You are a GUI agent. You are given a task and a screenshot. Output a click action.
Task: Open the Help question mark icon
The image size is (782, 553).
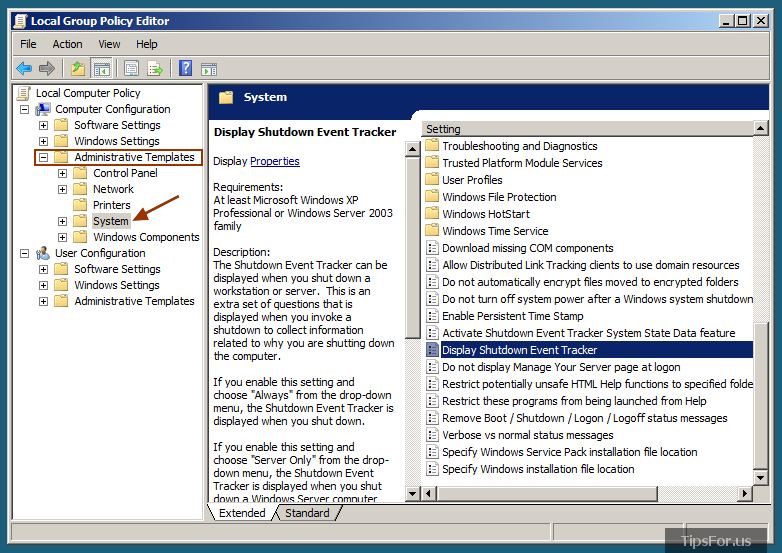(x=186, y=68)
